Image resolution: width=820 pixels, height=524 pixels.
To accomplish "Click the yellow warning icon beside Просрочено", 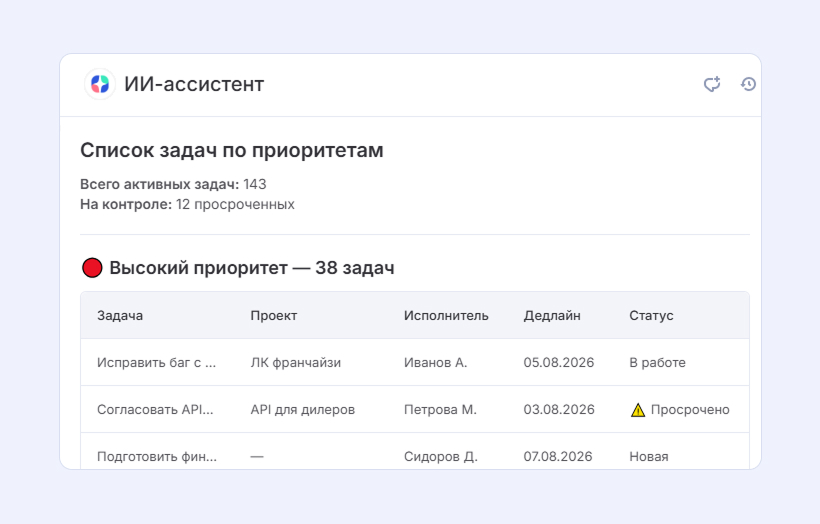I will click(x=638, y=410).
